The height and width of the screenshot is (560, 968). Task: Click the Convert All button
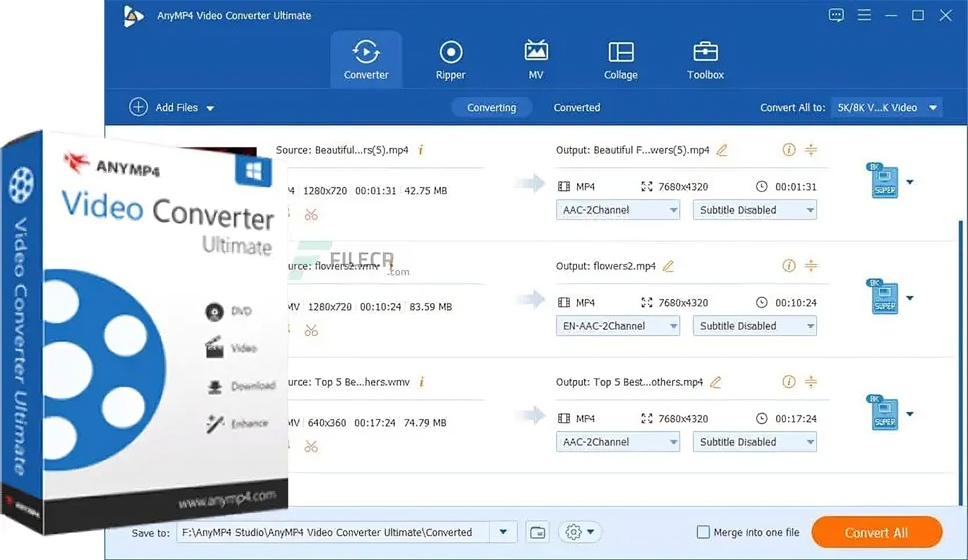(x=877, y=532)
